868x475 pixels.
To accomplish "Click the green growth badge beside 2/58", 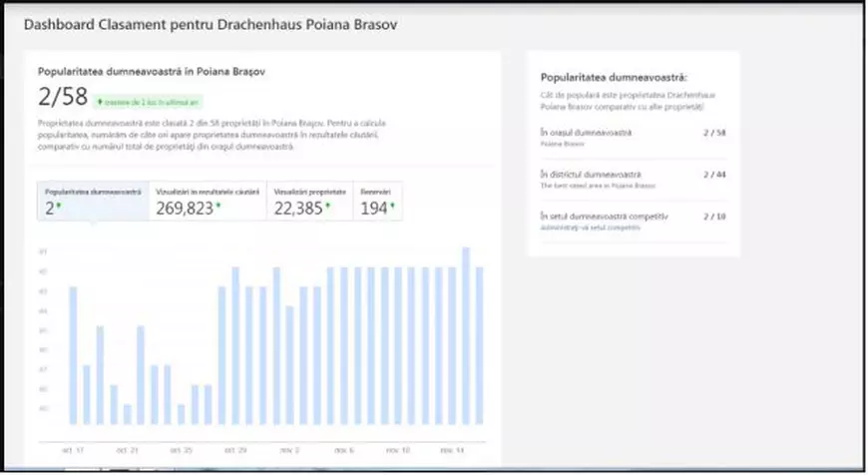I will [x=149, y=102].
